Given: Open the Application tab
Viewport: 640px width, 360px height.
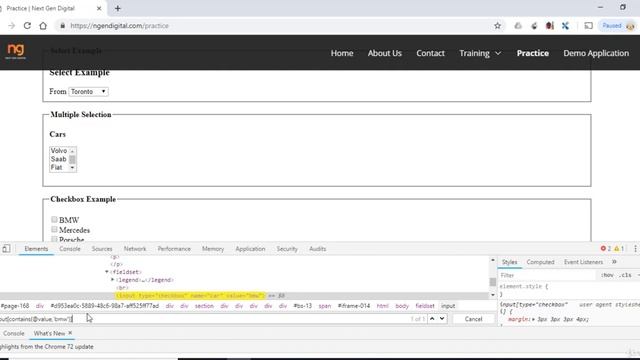Looking at the screenshot, I should coord(250,249).
